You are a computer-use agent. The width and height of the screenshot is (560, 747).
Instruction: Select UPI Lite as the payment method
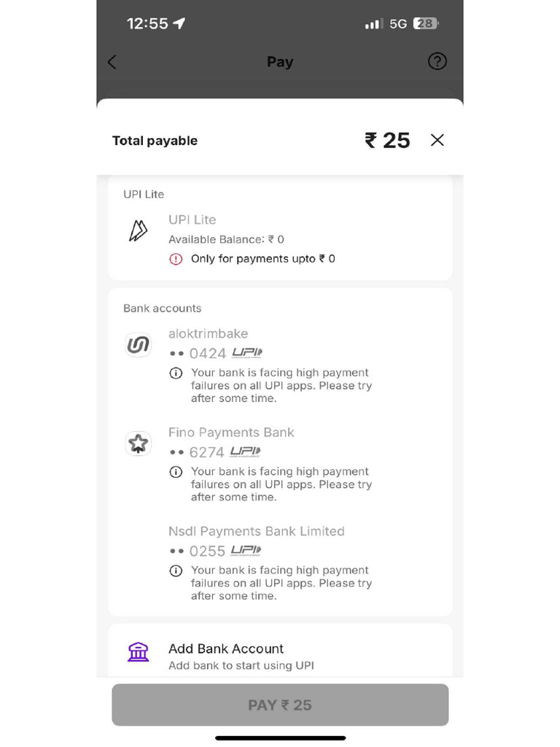pos(192,220)
